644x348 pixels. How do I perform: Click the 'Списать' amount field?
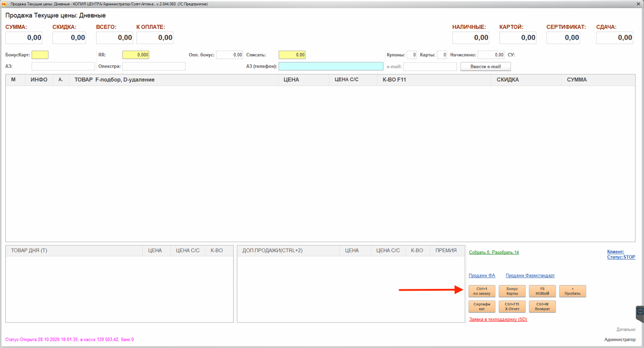point(292,55)
